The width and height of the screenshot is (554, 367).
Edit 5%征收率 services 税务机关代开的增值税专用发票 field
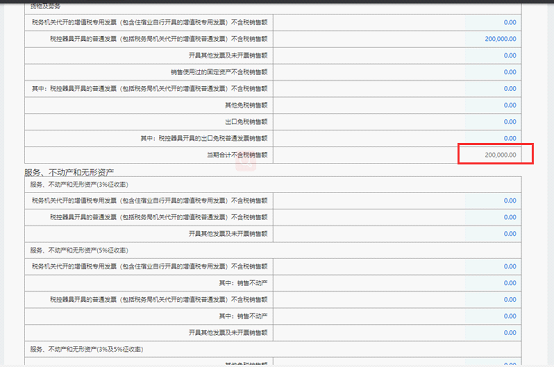tap(397, 267)
